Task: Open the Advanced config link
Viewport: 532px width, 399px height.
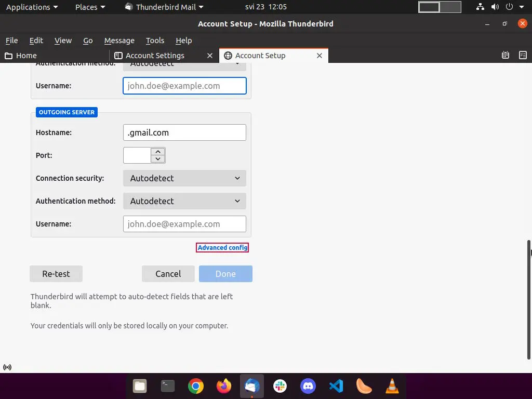Action: (x=222, y=247)
